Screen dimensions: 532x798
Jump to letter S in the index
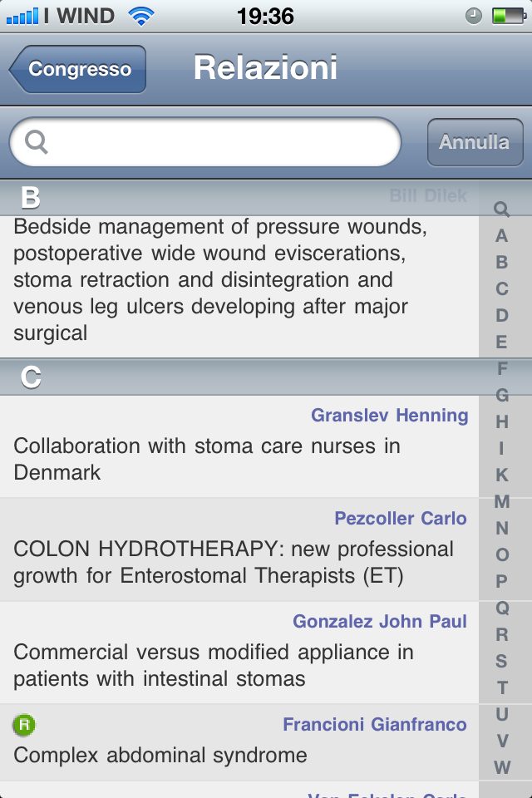[x=501, y=661]
